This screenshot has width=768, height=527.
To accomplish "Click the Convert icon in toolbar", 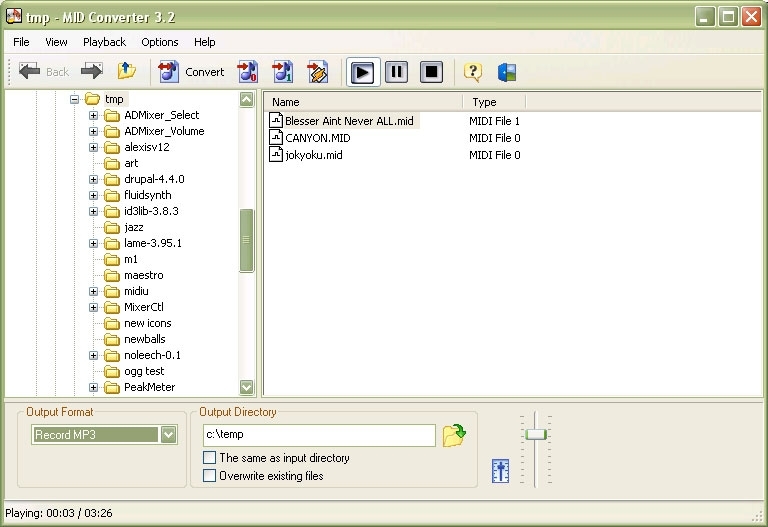I will tap(168, 72).
